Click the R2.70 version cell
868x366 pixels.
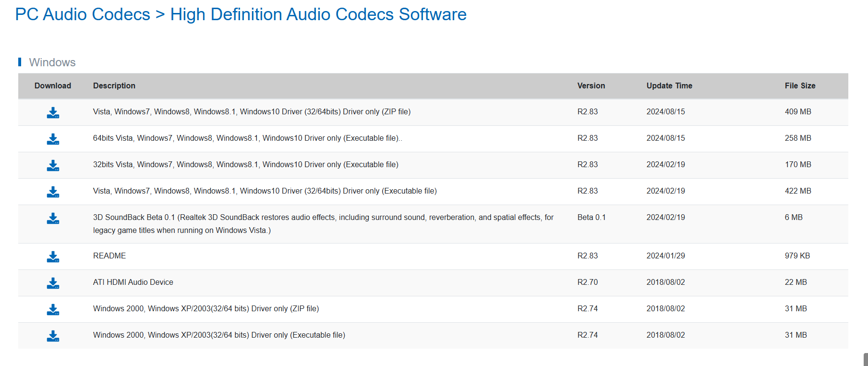coord(588,282)
